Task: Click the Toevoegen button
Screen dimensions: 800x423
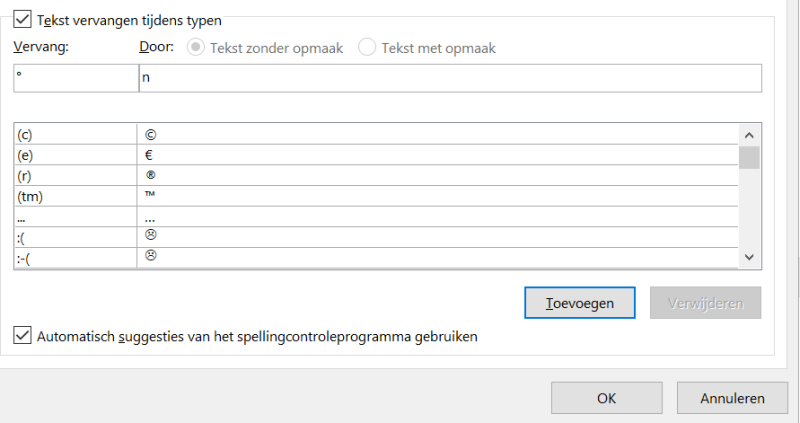Action: [x=580, y=302]
